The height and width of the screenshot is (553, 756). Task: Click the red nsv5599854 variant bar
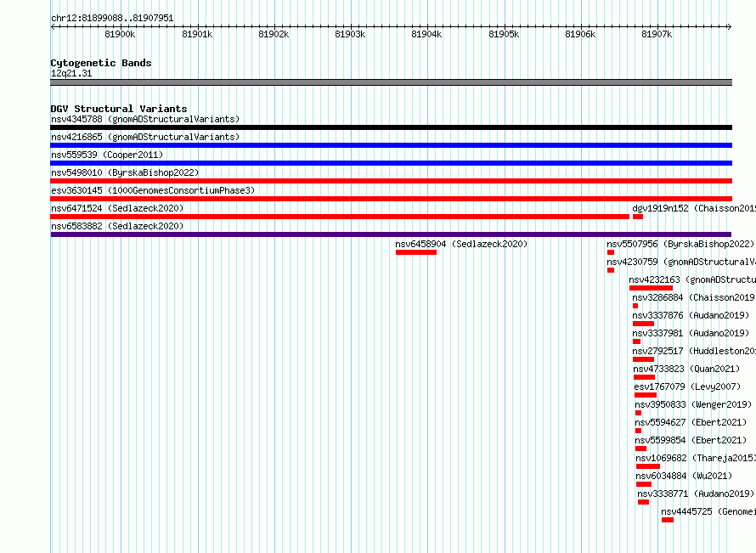[640, 449]
